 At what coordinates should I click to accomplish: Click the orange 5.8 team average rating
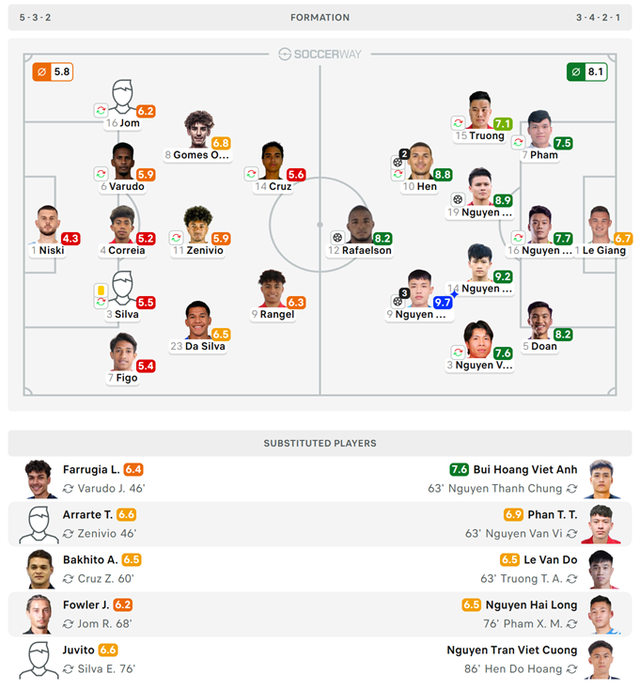point(53,72)
